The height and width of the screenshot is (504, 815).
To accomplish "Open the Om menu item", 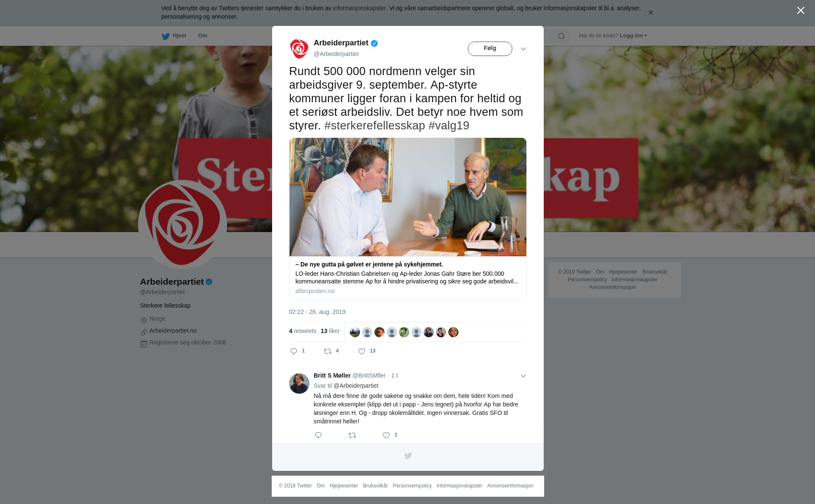I will [x=203, y=36].
